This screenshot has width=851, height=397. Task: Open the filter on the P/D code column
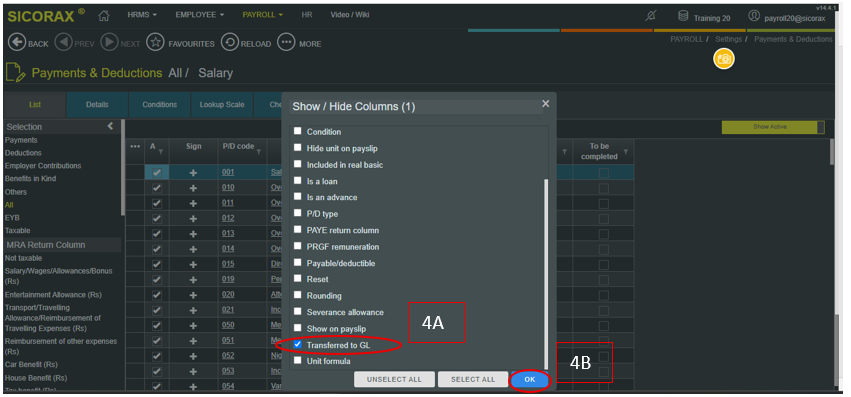[259, 152]
